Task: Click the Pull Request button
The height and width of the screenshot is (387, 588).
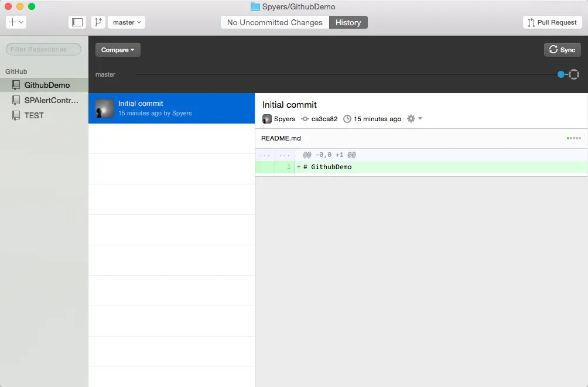Action: (552, 22)
